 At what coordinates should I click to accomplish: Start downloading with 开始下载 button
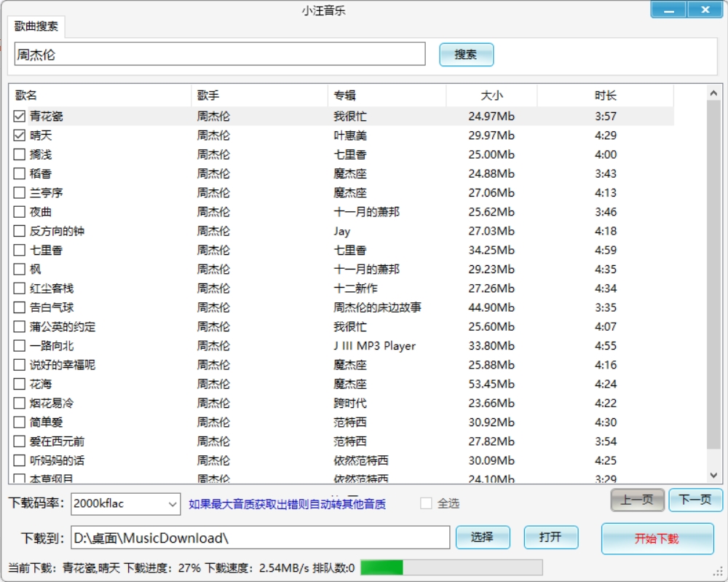point(657,538)
